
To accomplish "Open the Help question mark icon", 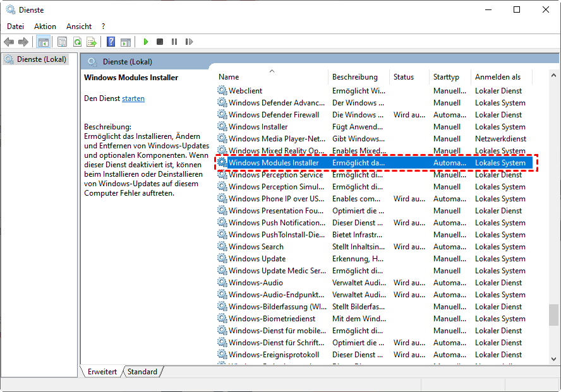I will pyautogui.click(x=111, y=42).
